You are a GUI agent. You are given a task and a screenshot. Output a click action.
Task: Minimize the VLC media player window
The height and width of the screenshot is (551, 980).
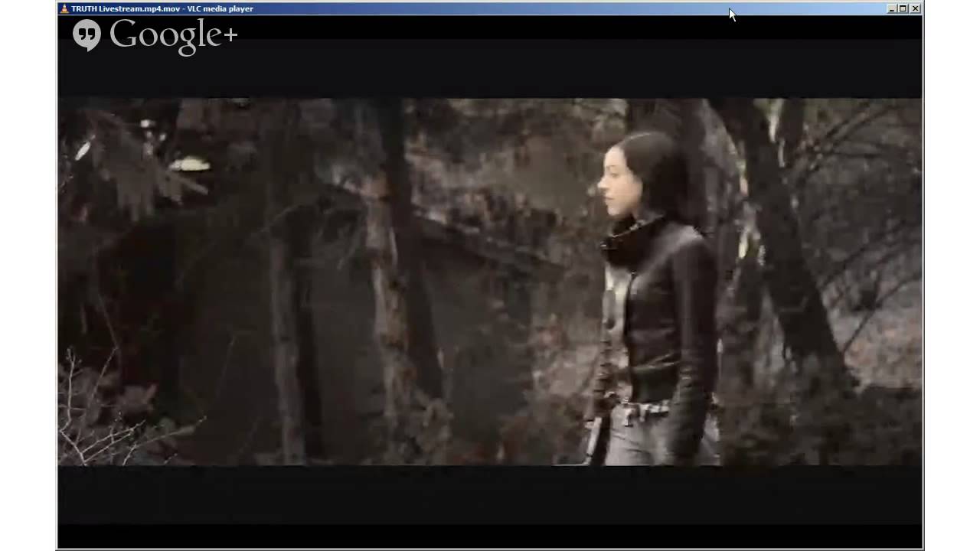[x=892, y=8]
